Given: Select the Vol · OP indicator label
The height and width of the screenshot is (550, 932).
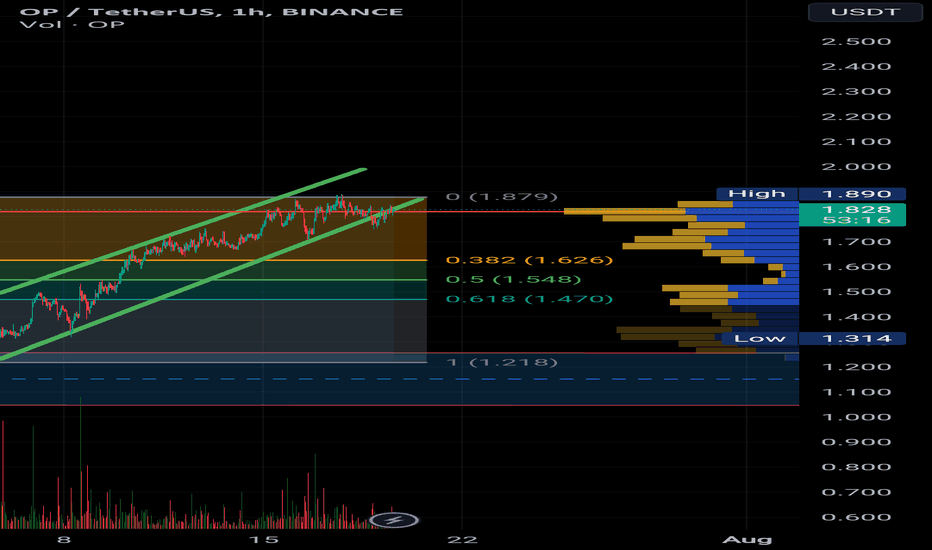Looking at the screenshot, I should [x=72, y=25].
